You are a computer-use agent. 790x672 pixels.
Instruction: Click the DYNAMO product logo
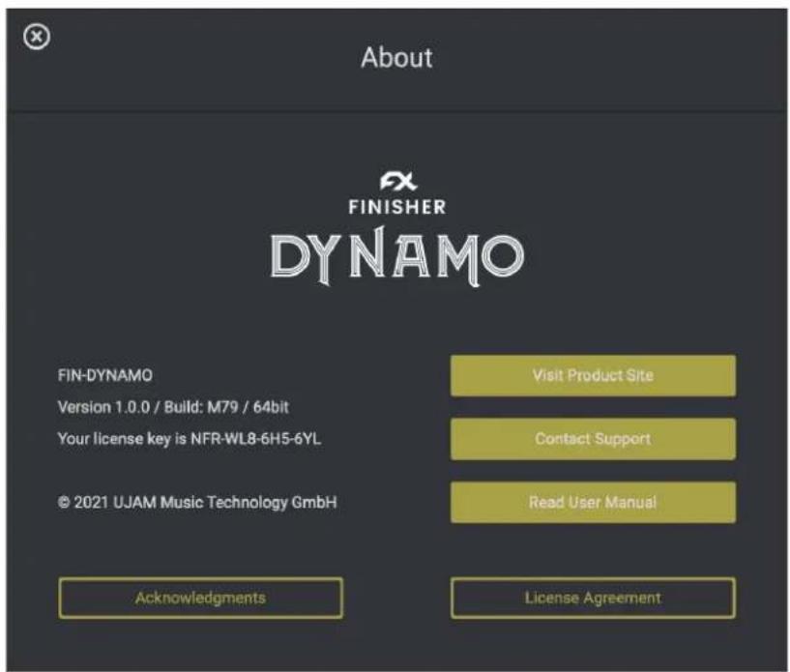[x=397, y=256]
